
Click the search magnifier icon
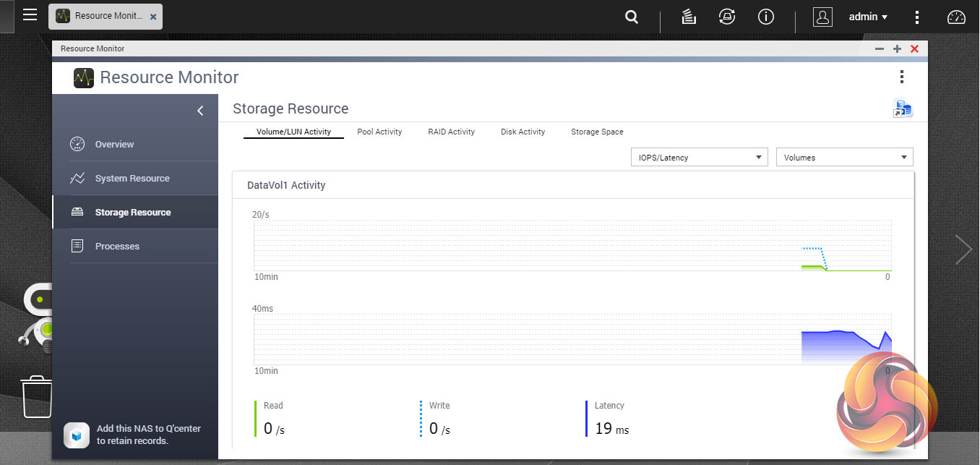632,17
